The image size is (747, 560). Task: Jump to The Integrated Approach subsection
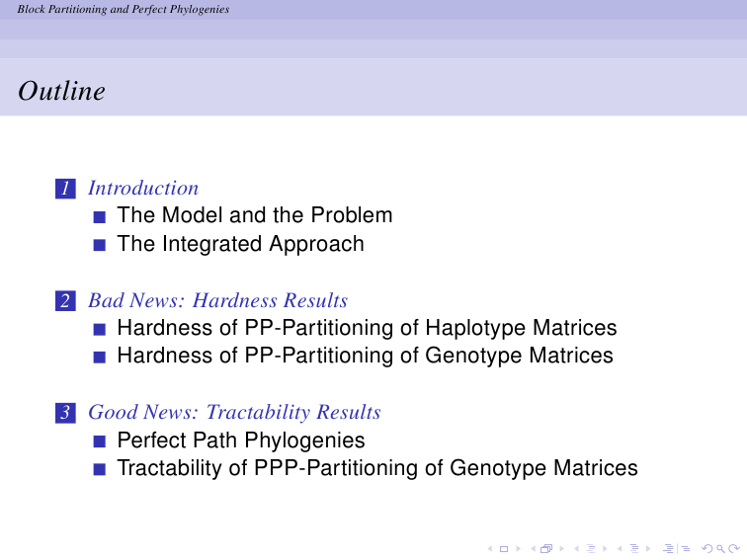(x=240, y=244)
